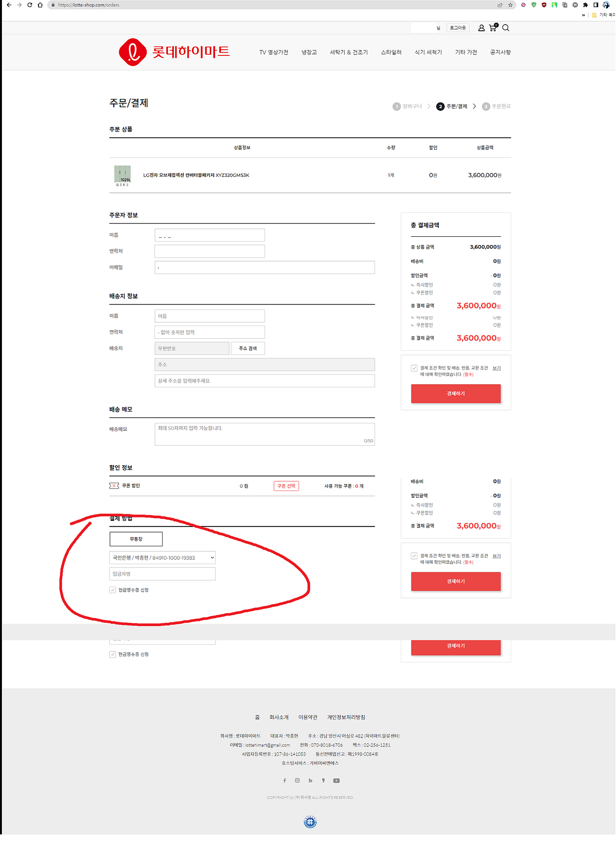The height and width of the screenshot is (849, 616).
Task: Click step 3 주문완료 in breadcrumb
Action: click(497, 106)
